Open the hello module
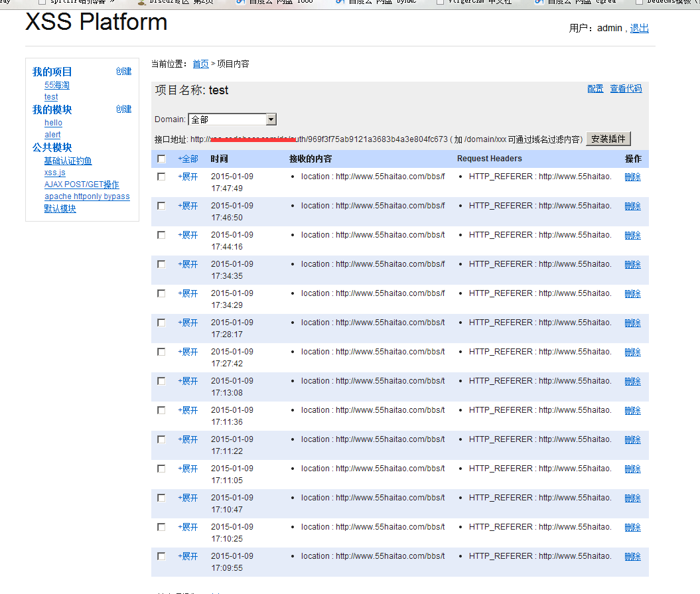The image size is (700, 594). (53, 123)
